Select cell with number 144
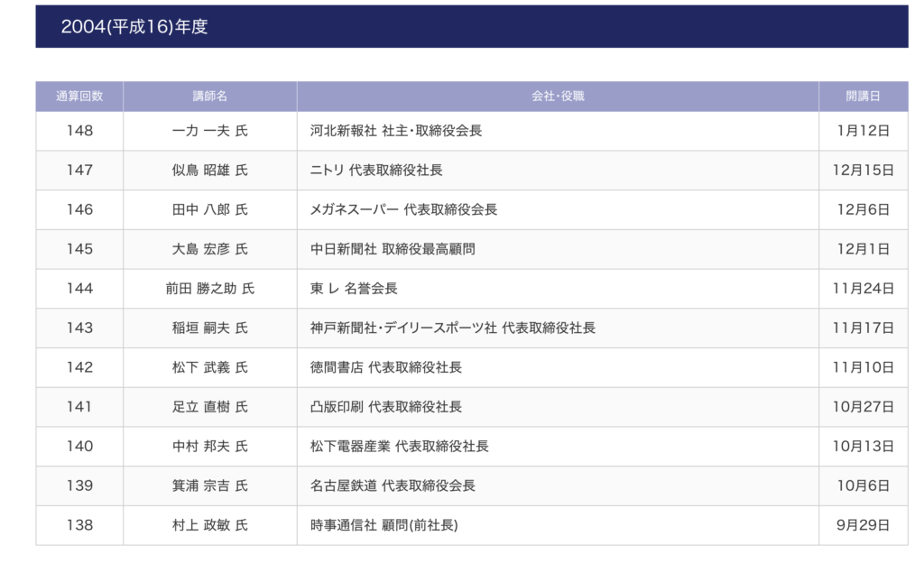 79,289
